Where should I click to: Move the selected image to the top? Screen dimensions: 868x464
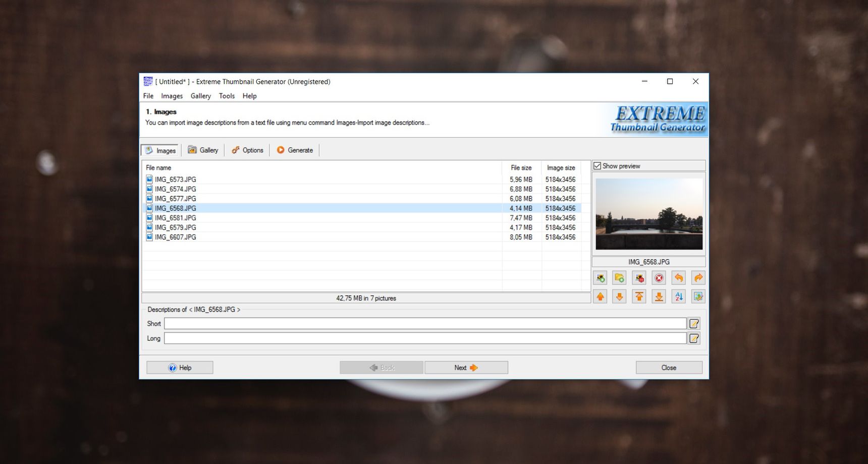click(639, 297)
